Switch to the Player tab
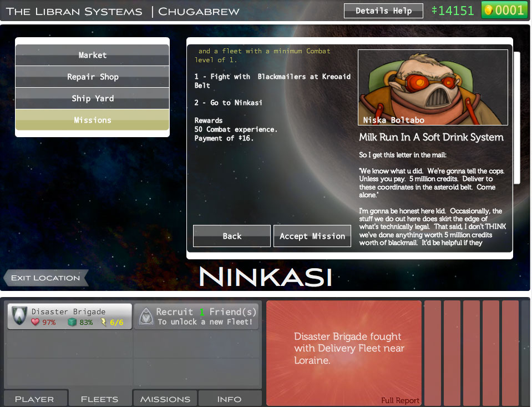 pyautogui.click(x=34, y=399)
